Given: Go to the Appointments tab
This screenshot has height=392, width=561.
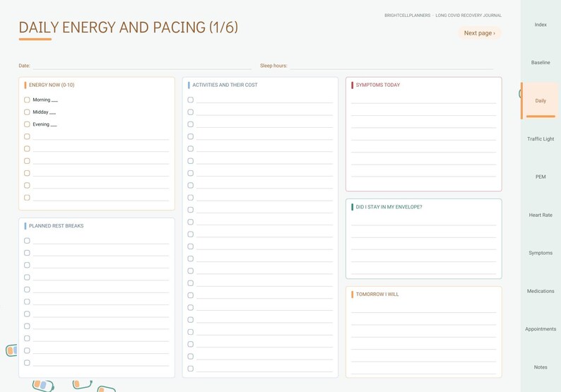Looking at the screenshot, I should [x=541, y=329].
